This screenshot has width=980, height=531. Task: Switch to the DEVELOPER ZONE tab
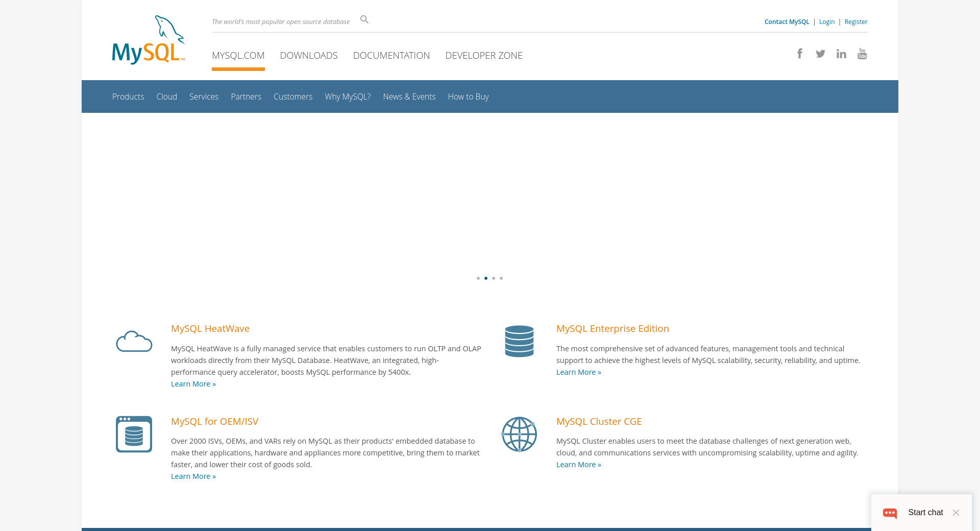[x=484, y=55]
